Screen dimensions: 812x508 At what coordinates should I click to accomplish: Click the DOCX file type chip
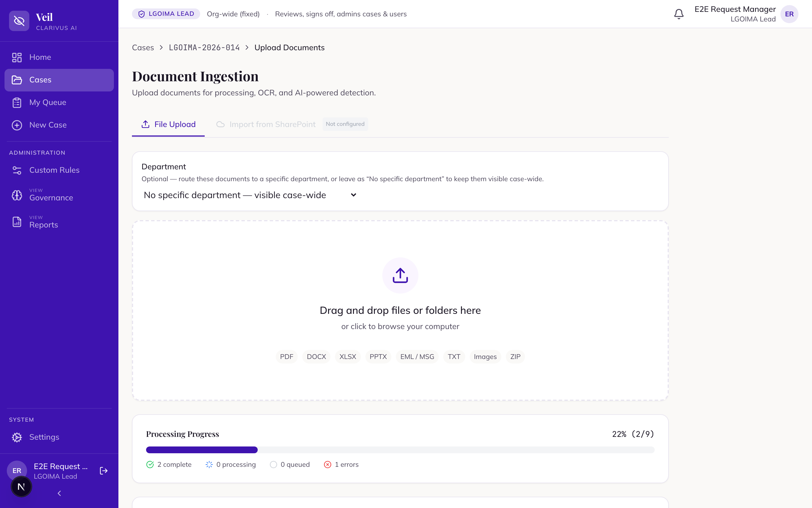(316, 357)
